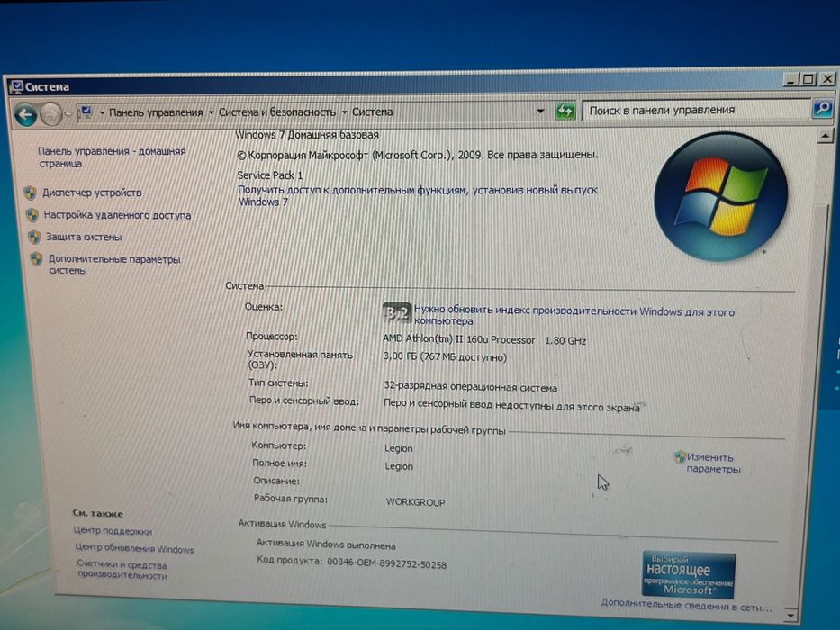Click the 3.2 performance rating badge

pos(396,312)
